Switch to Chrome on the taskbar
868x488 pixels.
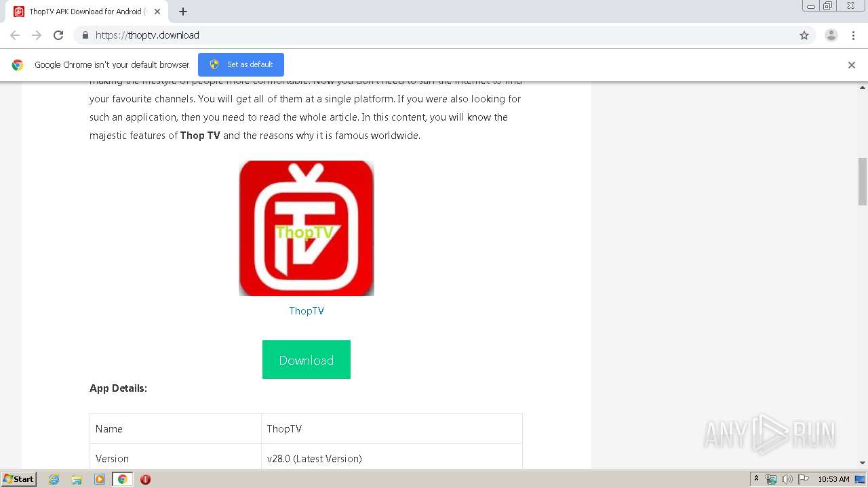click(123, 479)
